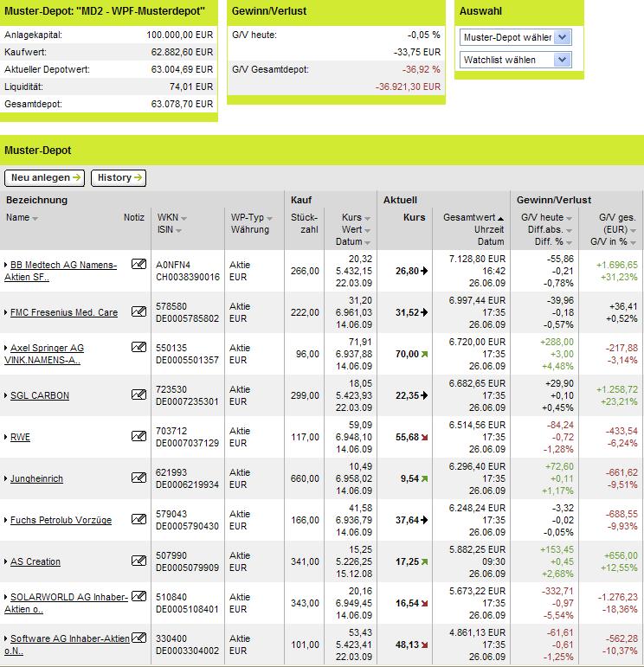
Task: Sort by G/V in % arrow
Action: [x=634, y=243]
